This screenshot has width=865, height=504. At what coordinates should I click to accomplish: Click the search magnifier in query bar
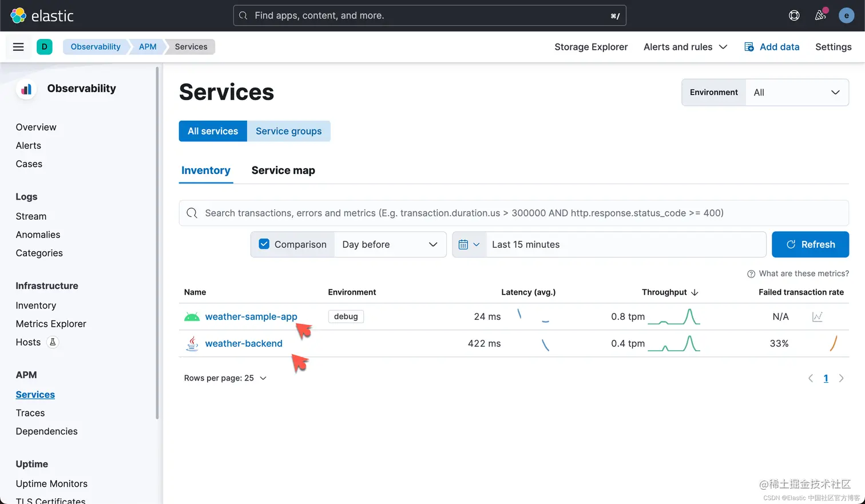pyautogui.click(x=192, y=213)
